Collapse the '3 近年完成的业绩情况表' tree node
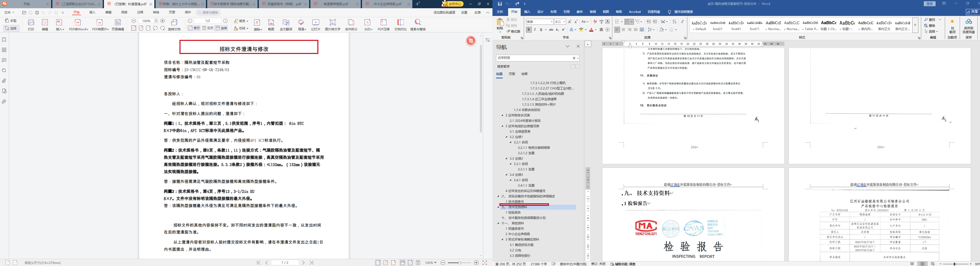 (502, 126)
